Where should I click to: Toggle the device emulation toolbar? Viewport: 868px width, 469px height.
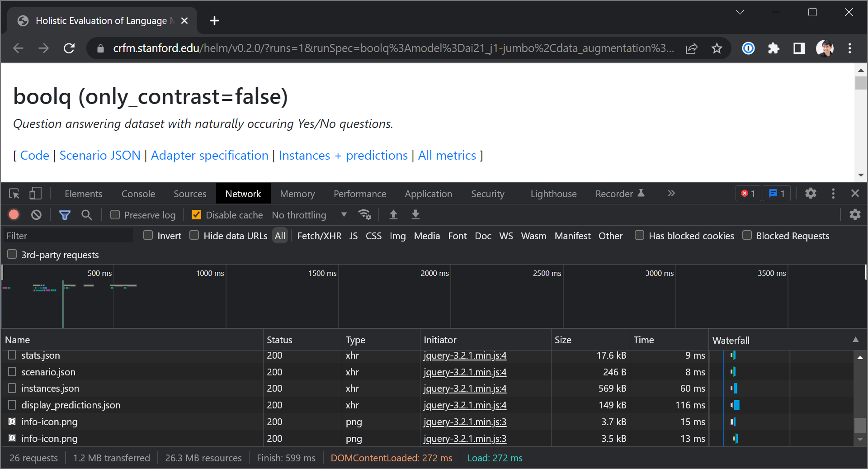point(35,194)
